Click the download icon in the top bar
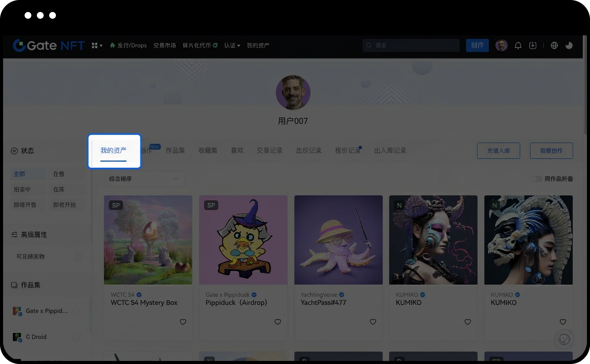 click(533, 45)
